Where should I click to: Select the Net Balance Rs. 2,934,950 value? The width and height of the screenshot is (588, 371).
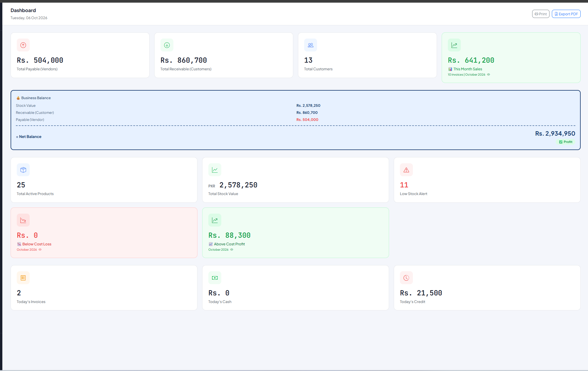555,134
